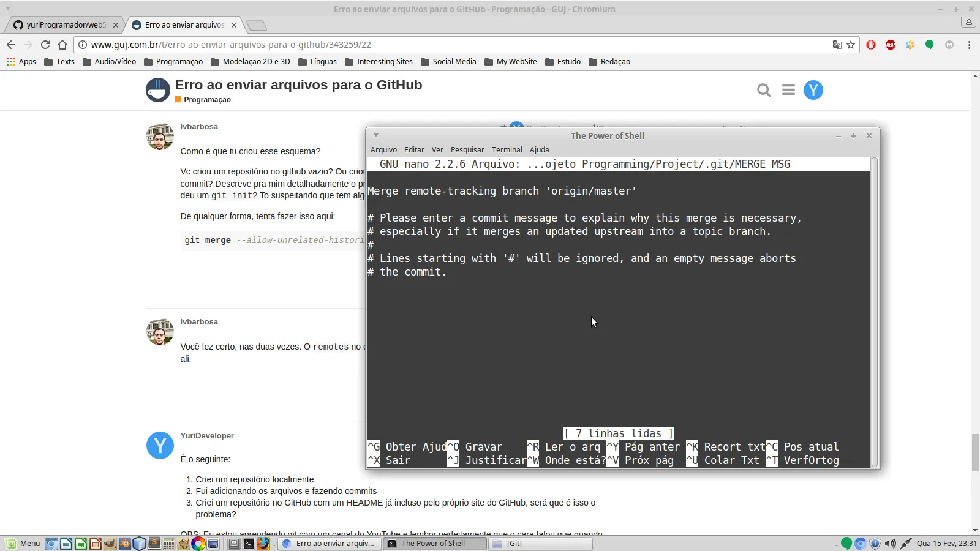Click the volume icon in system tray
This screenshot has width=980, height=551.
890,544
